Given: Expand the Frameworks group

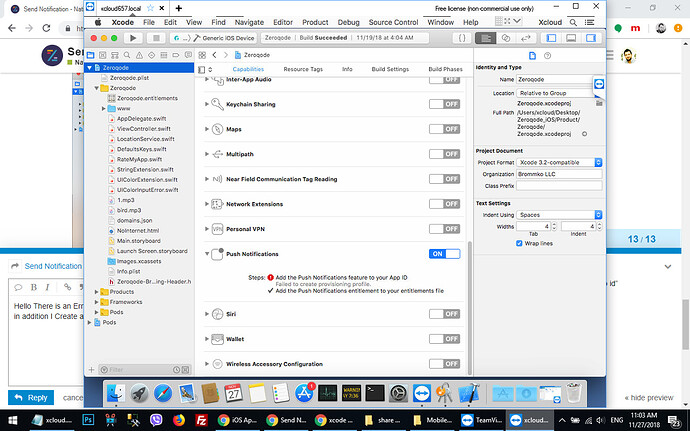Looking at the screenshot, I should coord(96,302).
